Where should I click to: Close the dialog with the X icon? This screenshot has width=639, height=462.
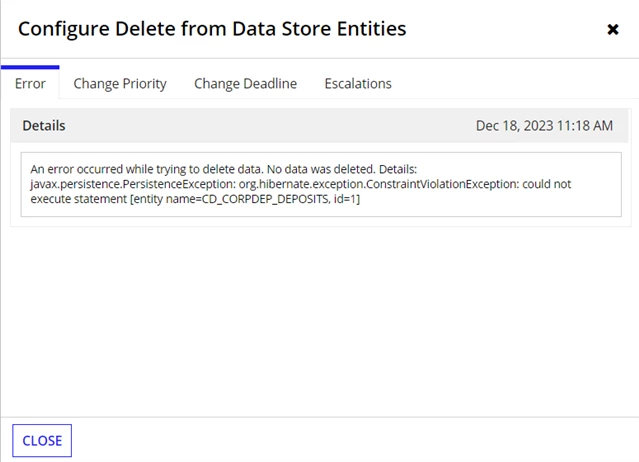(613, 29)
